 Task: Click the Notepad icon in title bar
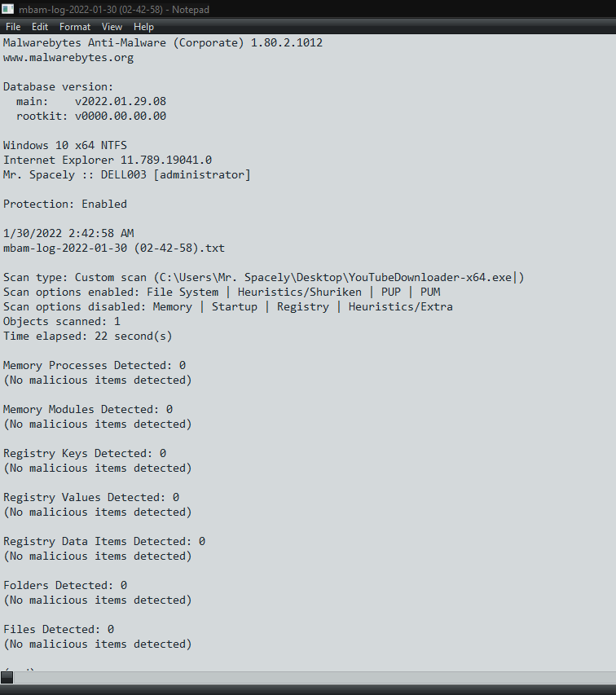coord(7,8)
